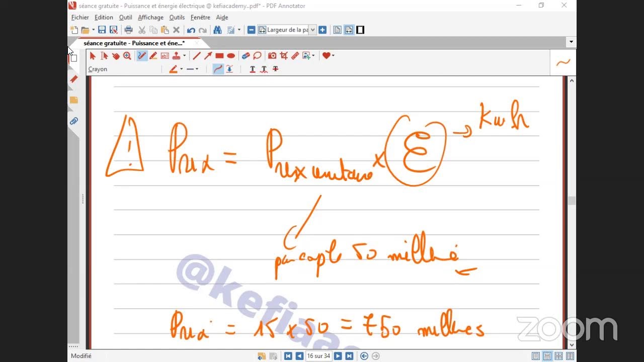Image resolution: width=644 pixels, height=362 pixels.
Task: Click the page number field 16 sur 34
Action: click(x=318, y=356)
